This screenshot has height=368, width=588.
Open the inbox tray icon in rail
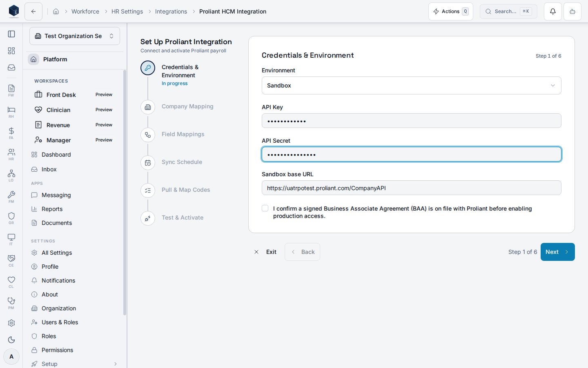[x=11, y=67]
